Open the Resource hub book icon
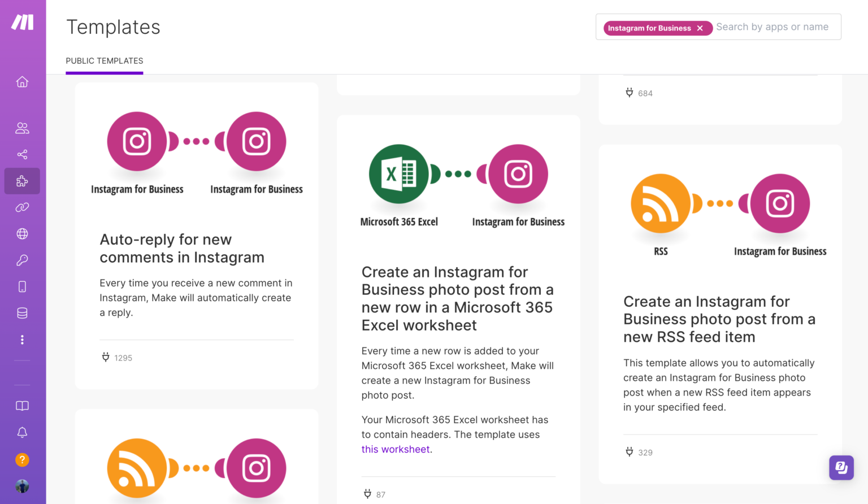The image size is (868, 504). coord(22,406)
